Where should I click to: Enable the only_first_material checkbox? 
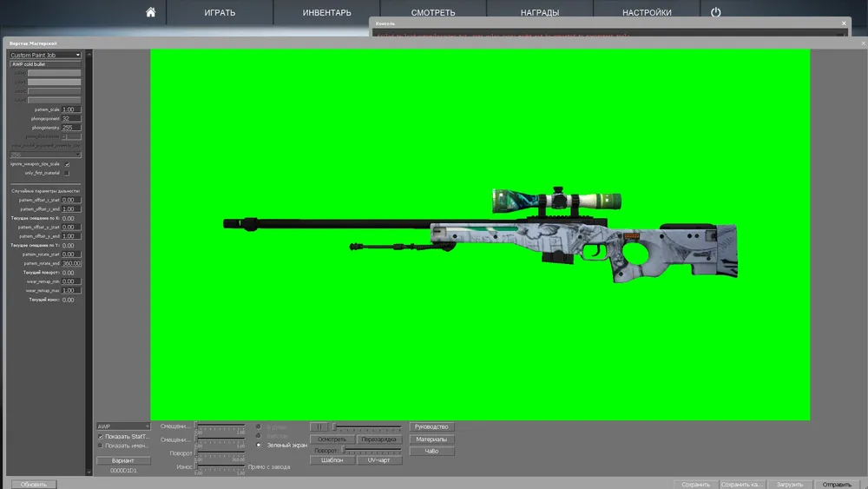point(67,173)
